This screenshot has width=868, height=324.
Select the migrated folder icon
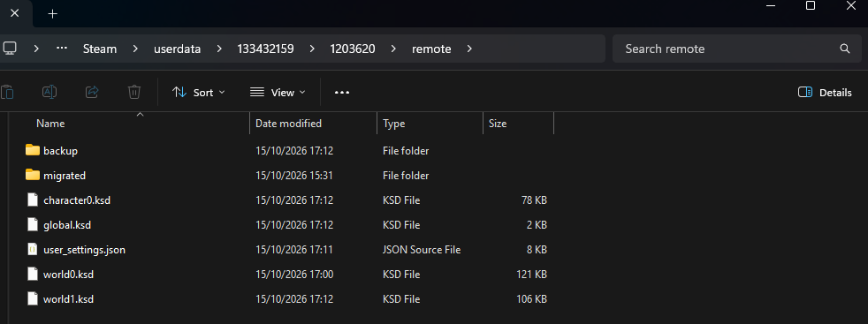point(33,176)
